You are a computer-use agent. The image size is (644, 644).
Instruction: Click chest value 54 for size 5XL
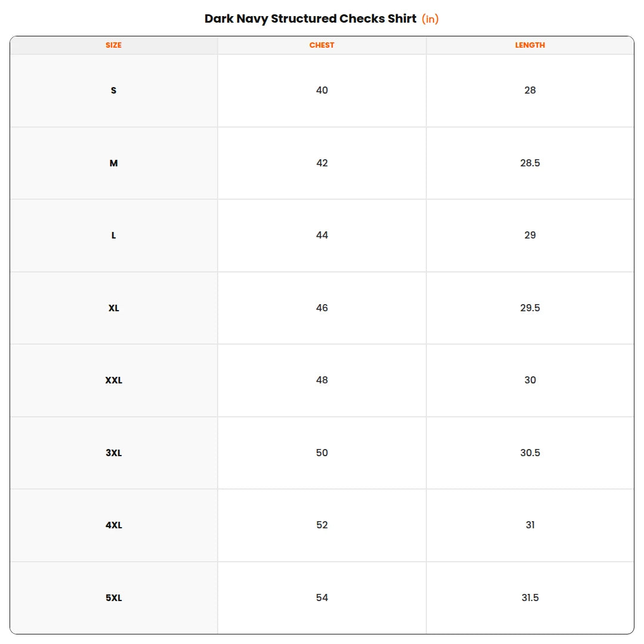click(x=322, y=597)
